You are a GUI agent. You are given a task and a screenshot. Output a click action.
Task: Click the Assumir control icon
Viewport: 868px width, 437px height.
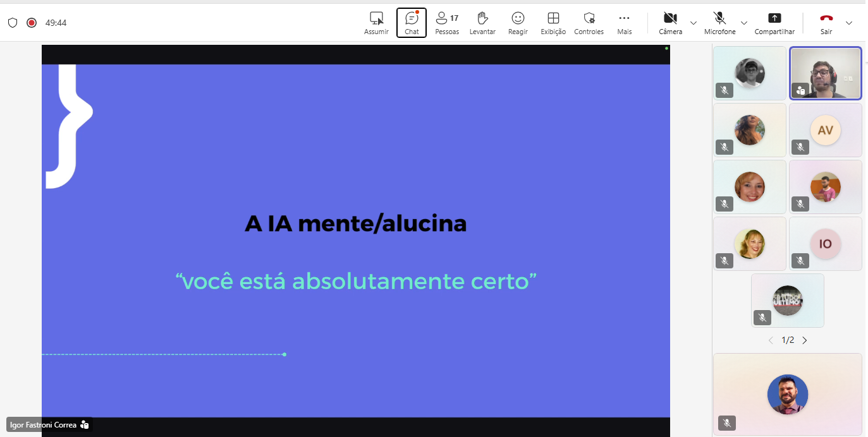[x=376, y=23]
